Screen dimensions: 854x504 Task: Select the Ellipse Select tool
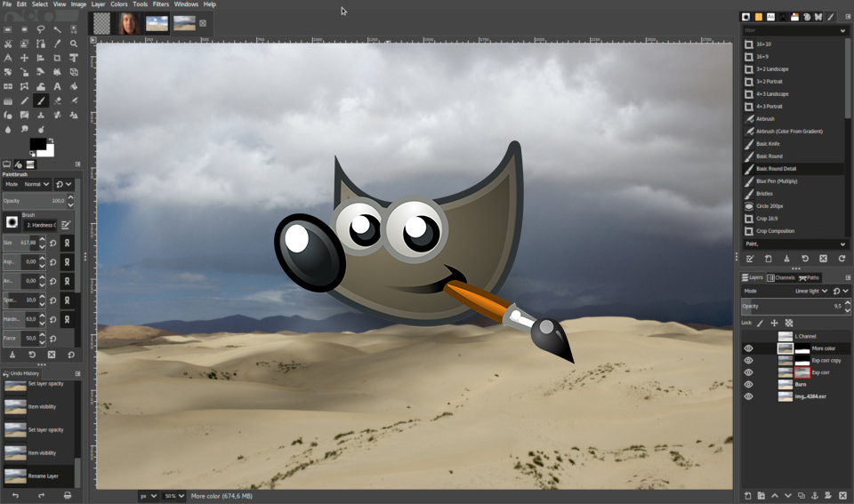pyautogui.click(x=25, y=29)
